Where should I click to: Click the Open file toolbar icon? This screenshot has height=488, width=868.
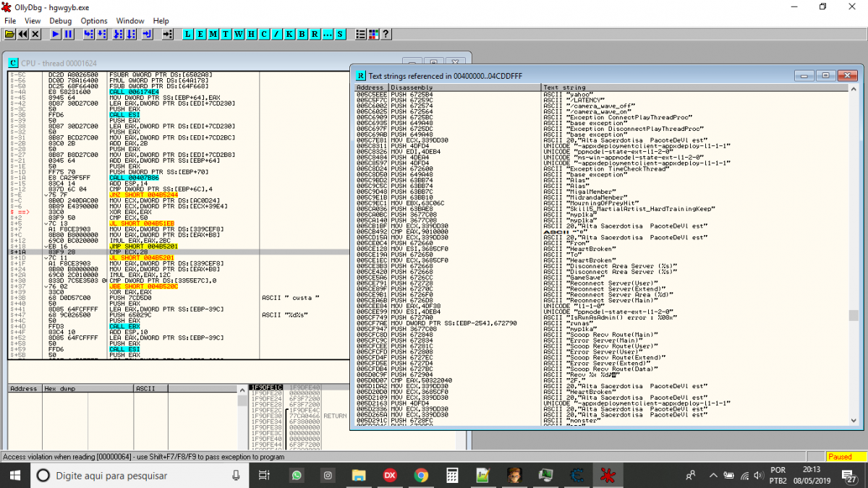point(10,34)
